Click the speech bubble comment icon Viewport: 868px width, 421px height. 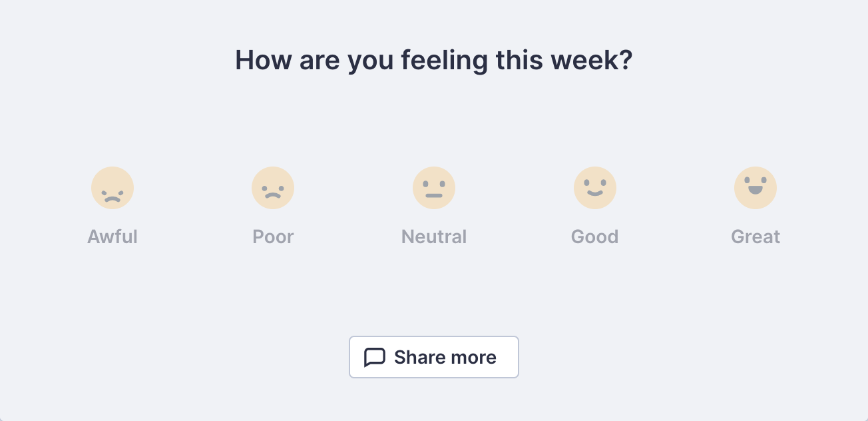click(x=375, y=358)
